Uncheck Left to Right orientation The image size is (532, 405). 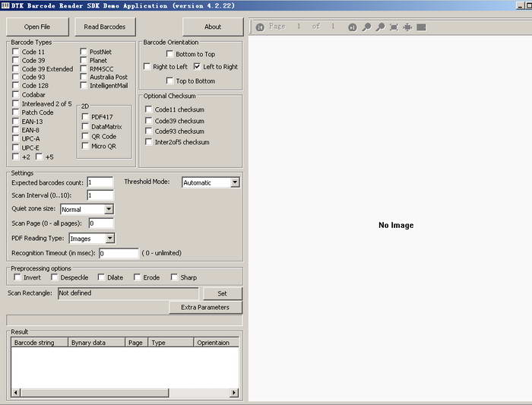coord(197,66)
